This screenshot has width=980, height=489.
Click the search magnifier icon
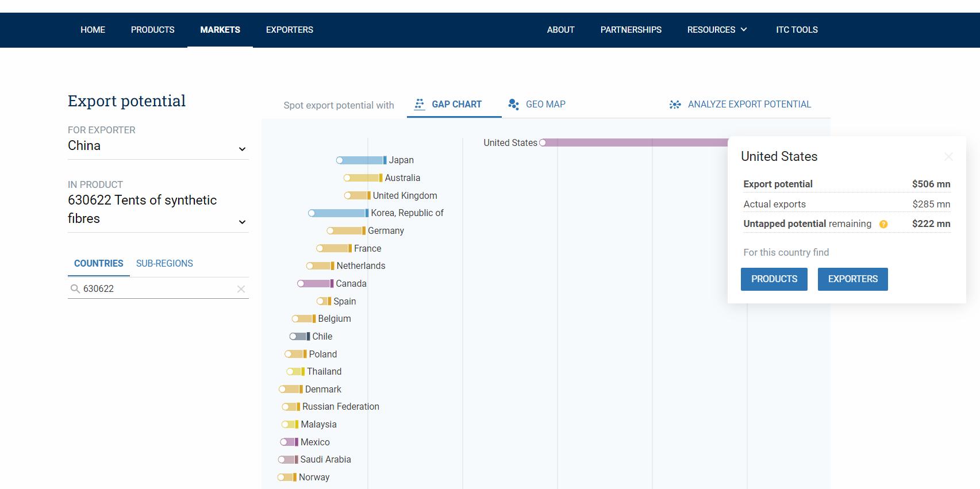coord(75,288)
